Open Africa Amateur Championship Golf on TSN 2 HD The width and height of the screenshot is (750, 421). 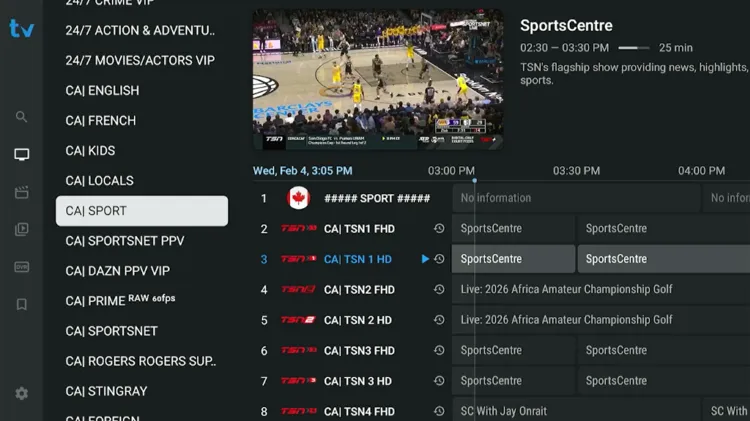(x=601, y=320)
